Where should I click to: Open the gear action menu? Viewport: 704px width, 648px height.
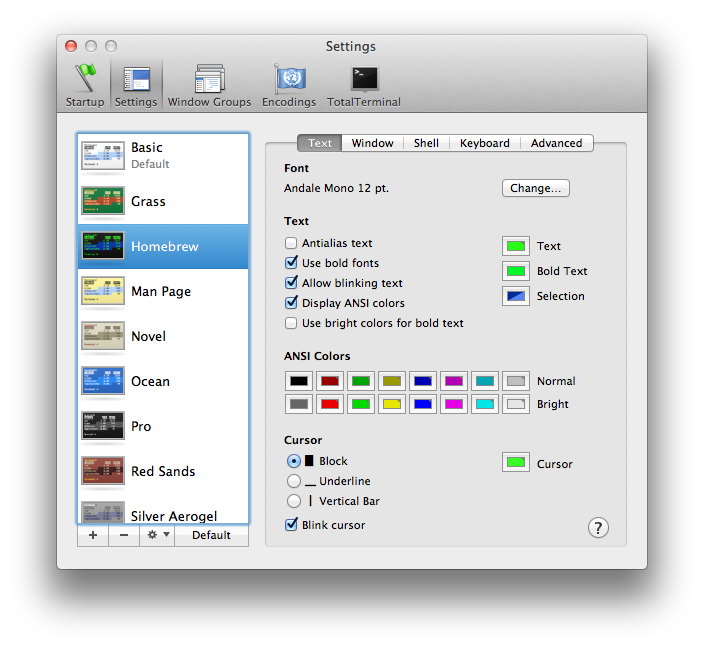point(157,535)
